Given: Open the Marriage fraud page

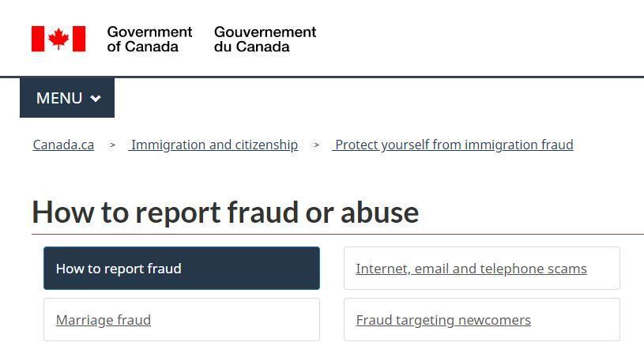Looking at the screenshot, I should coord(104,320).
